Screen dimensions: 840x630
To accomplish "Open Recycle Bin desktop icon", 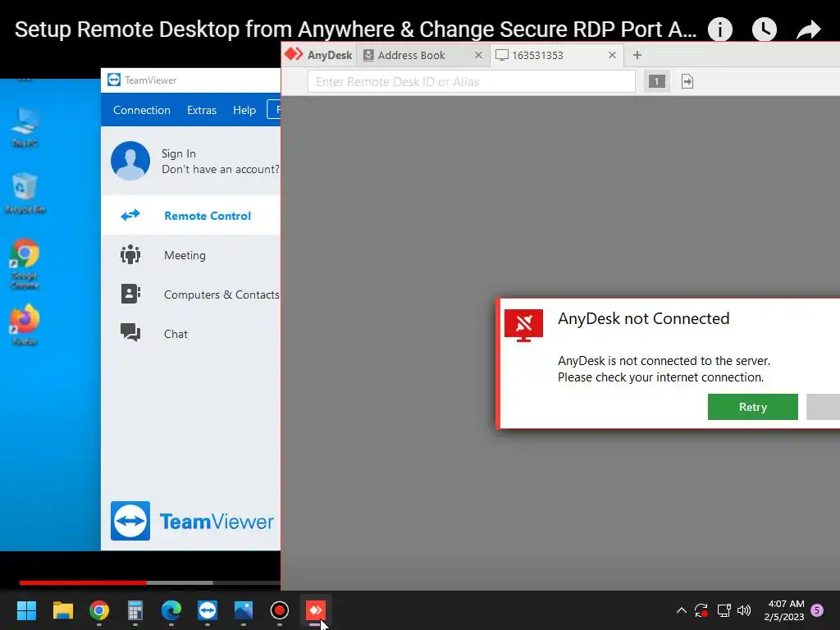I will (25, 193).
